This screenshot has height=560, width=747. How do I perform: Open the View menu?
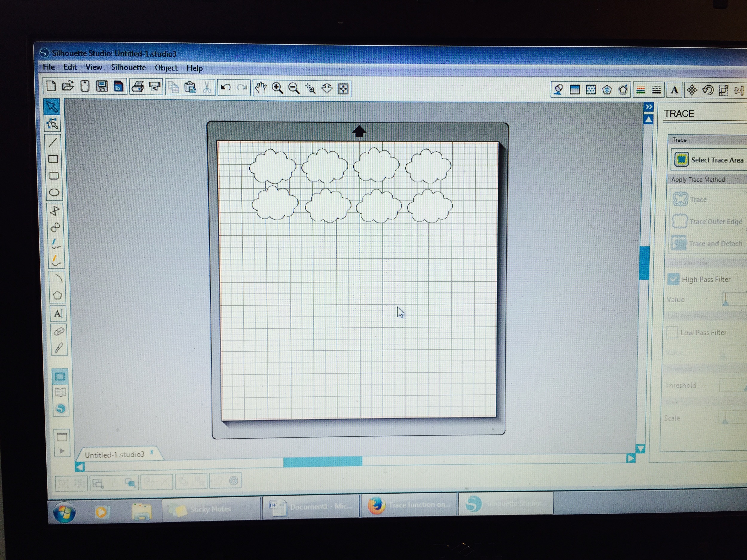point(94,67)
